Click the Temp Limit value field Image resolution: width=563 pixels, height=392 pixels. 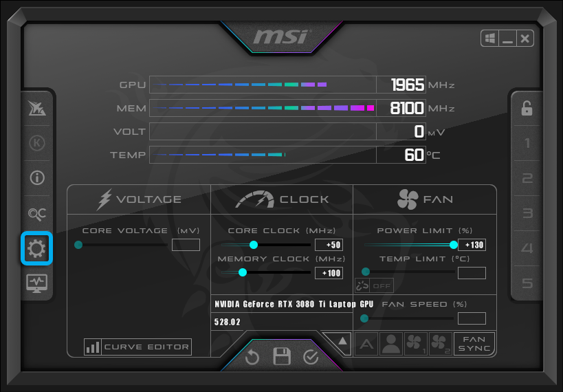pyautogui.click(x=472, y=273)
